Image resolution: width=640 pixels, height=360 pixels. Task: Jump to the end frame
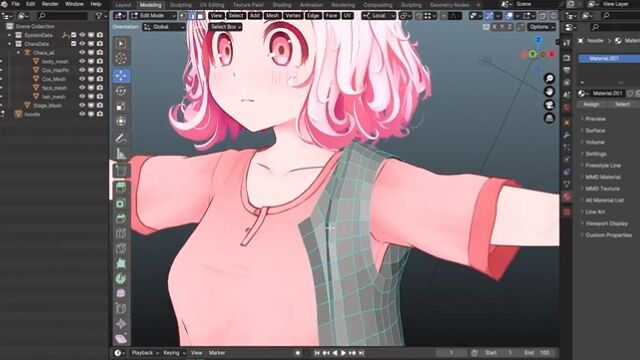362,353
